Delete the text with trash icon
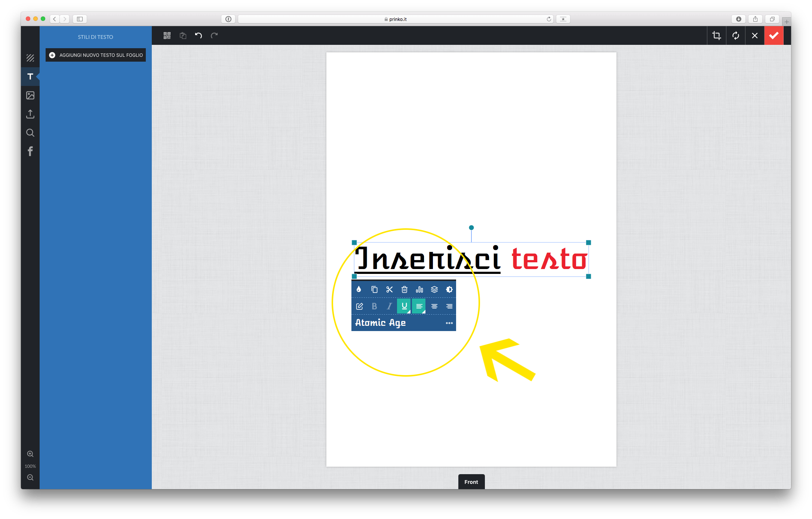812x519 pixels. 405,289
